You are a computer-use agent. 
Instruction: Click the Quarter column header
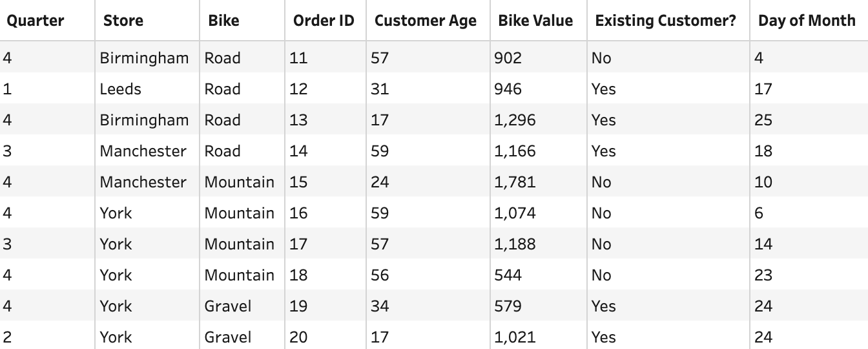click(x=36, y=21)
